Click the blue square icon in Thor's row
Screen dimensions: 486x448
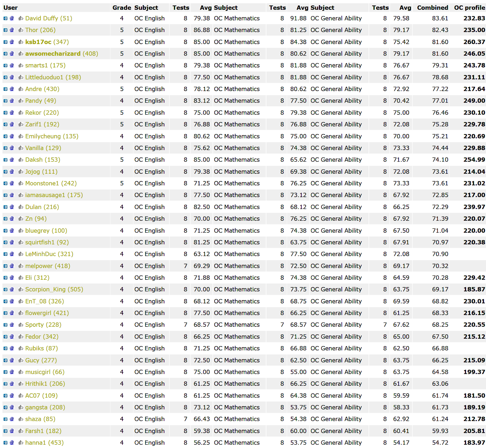coord(5,30)
